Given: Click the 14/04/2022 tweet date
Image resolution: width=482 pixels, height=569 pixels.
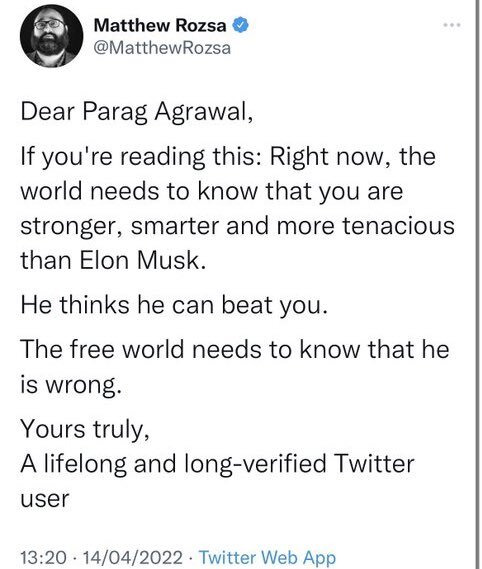Looking at the screenshot, I should pyautogui.click(x=133, y=557).
